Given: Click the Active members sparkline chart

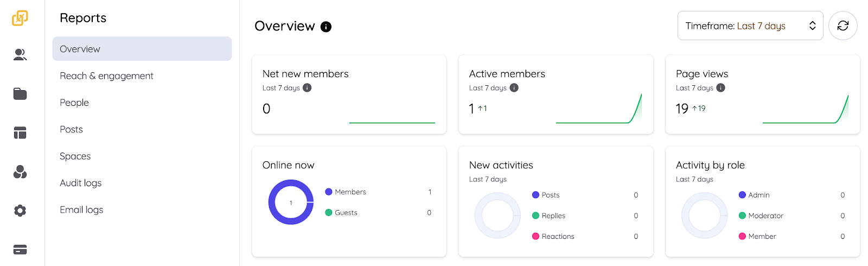Looking at the screenshot, I should coord(599,109).
